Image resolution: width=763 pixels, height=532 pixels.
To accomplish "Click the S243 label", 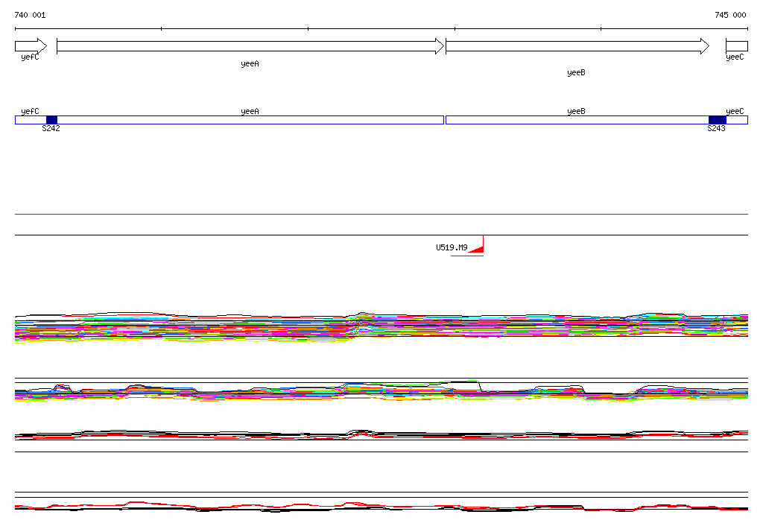I will [716, 128].
